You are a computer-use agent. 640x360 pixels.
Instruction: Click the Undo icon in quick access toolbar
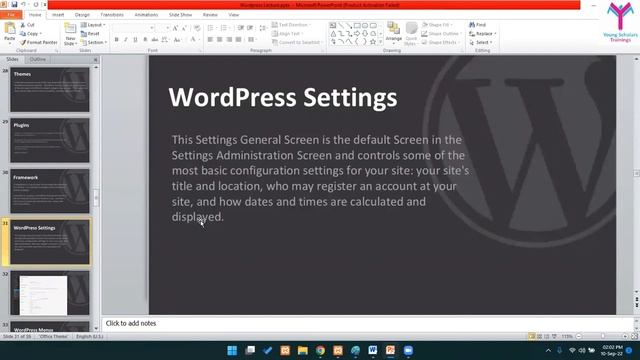23,4
